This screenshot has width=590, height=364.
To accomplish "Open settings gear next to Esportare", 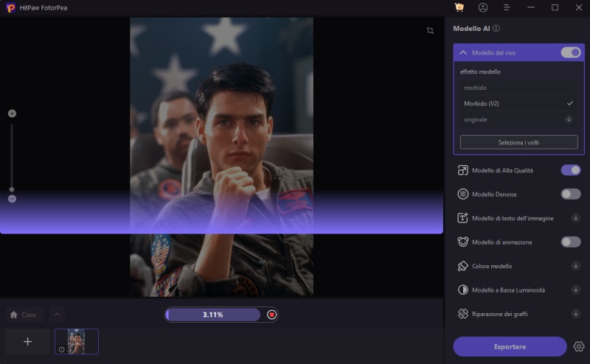I will (x=579, y=346).
